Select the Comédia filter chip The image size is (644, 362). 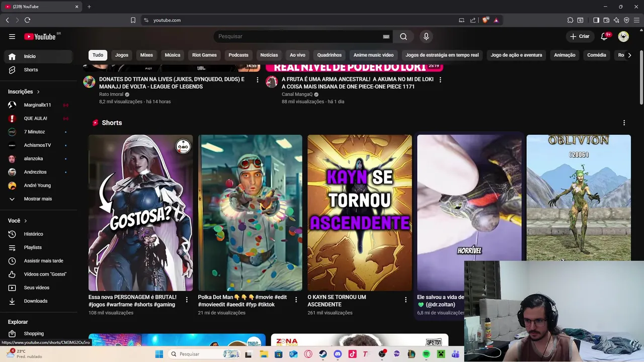(597, 55)
